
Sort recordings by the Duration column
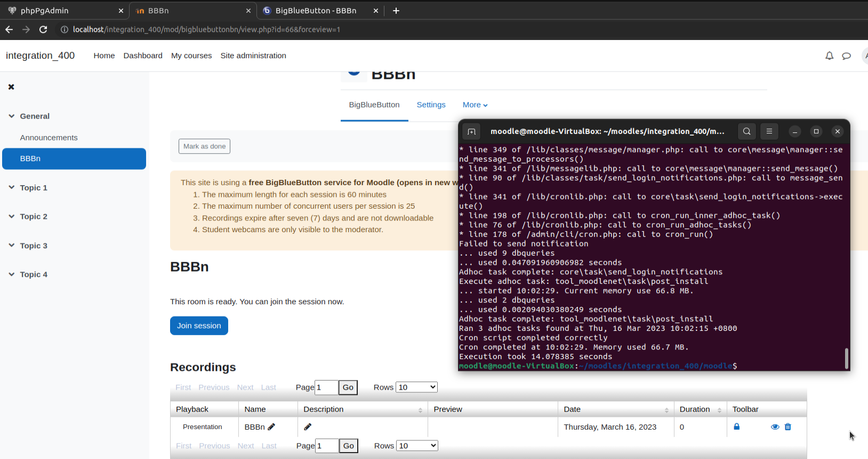pos(719,410)
